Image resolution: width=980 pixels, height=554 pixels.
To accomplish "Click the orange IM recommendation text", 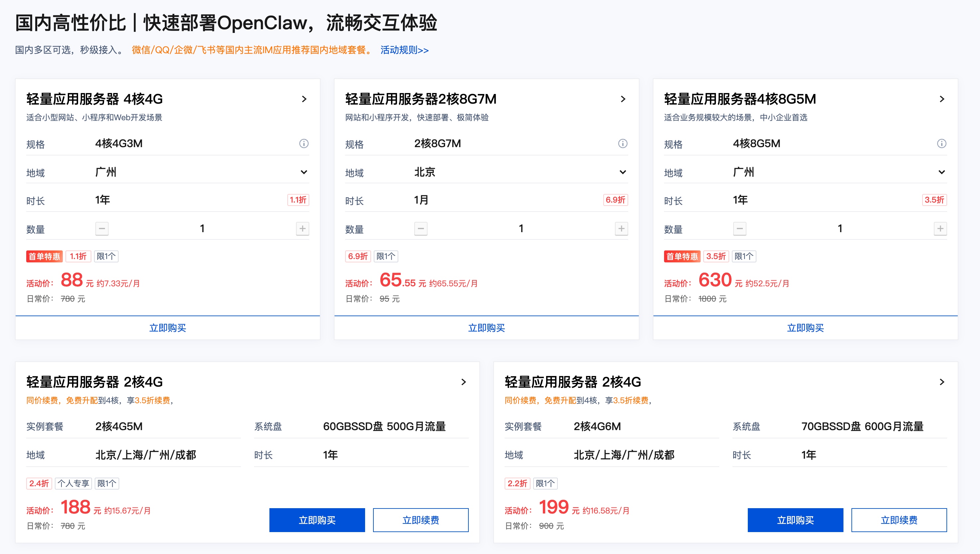I will [252, 50].
